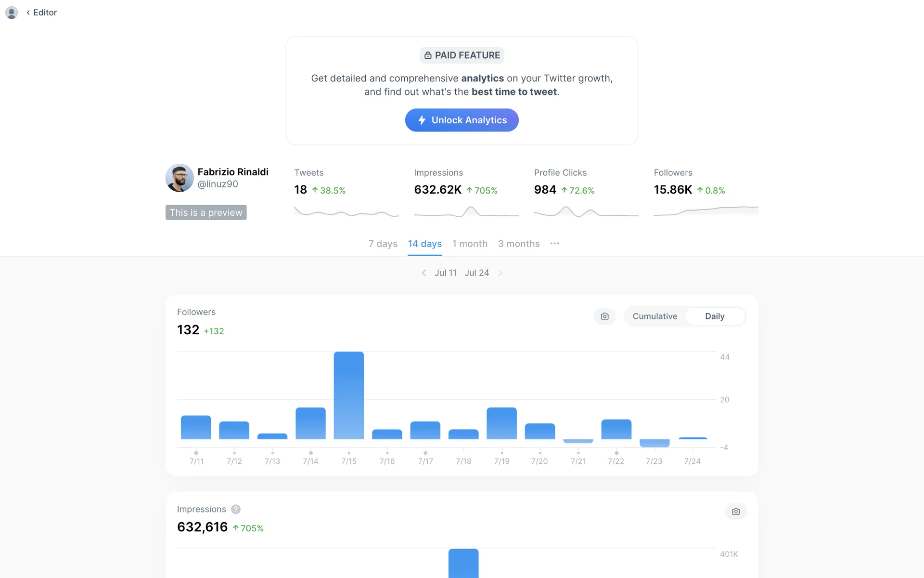Select the 7 days tab

(x=383, y=244)
